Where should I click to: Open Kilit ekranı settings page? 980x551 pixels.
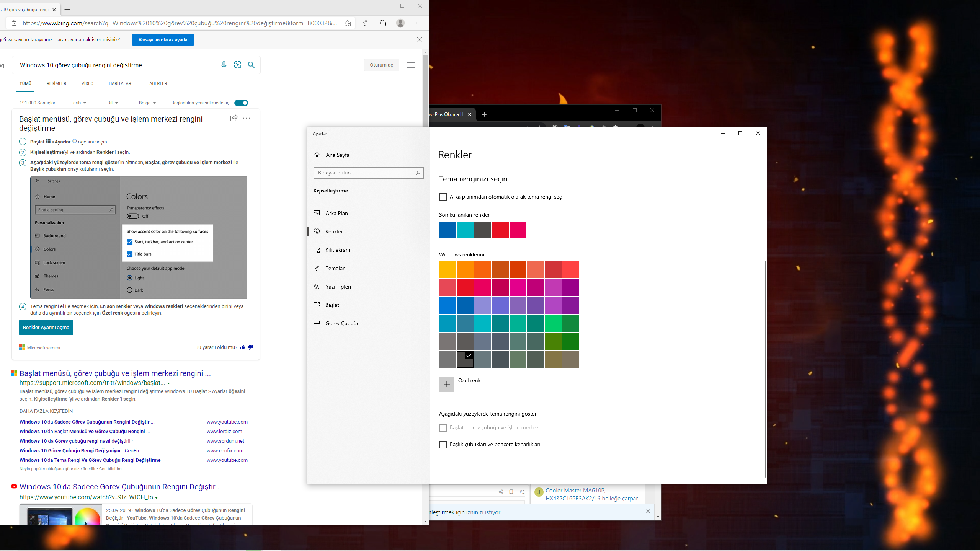pyautogui.click(x=368, y=250)
